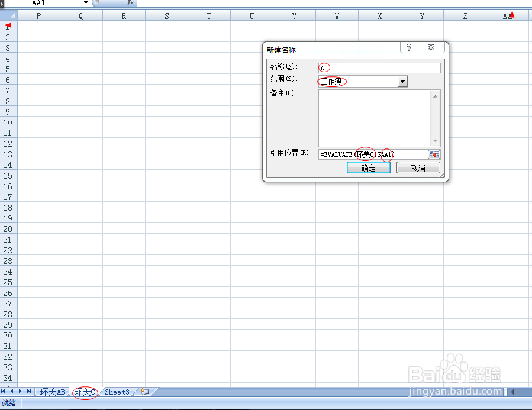The height and width of the screenshot is (410, 532).
Task: Go to last sheet navigation arrow
Action: (29, 391)
